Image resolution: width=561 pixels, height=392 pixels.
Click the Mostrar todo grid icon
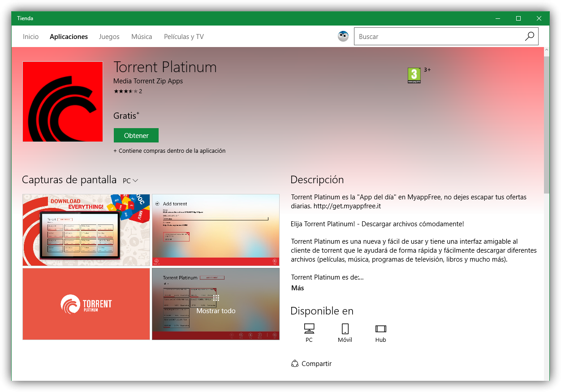pyautogui.click(x=216, y=298)
